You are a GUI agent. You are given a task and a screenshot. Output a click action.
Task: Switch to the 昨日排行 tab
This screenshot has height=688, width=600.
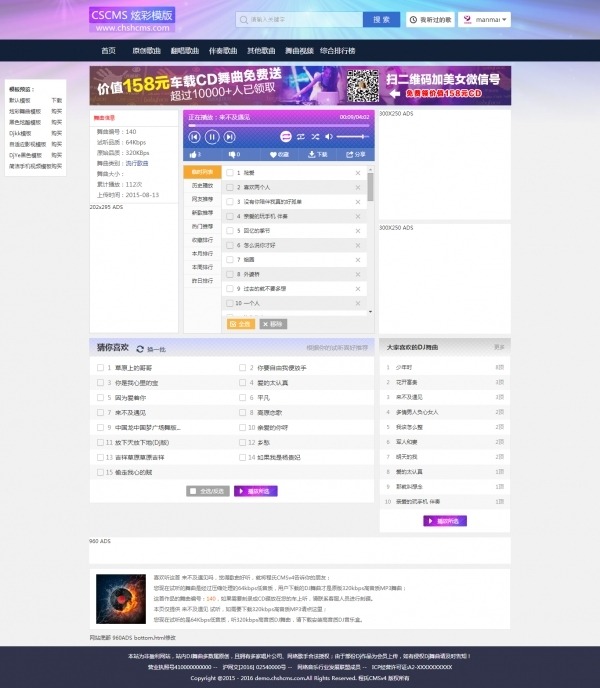(x=202, y=280)
